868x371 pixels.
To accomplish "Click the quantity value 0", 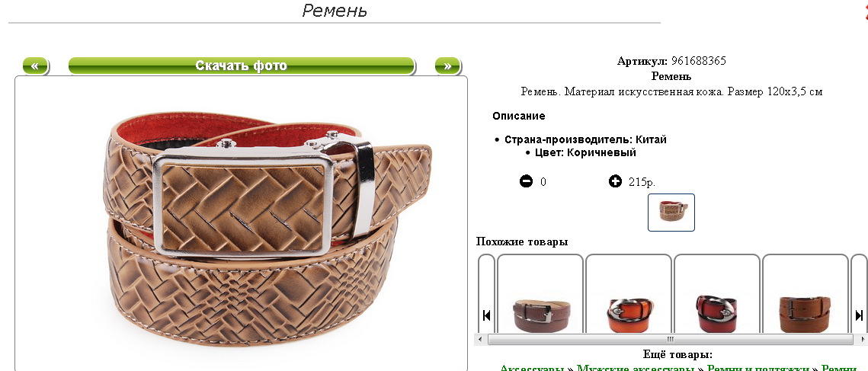I will (x=543, y=181).
